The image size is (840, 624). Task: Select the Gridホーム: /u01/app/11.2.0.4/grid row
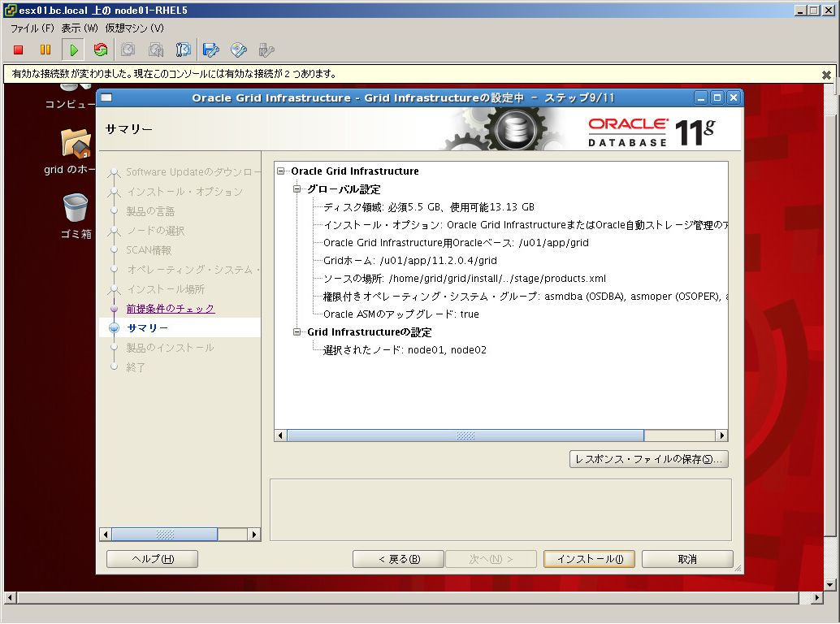pyautogui.click(x=409, y=260)
